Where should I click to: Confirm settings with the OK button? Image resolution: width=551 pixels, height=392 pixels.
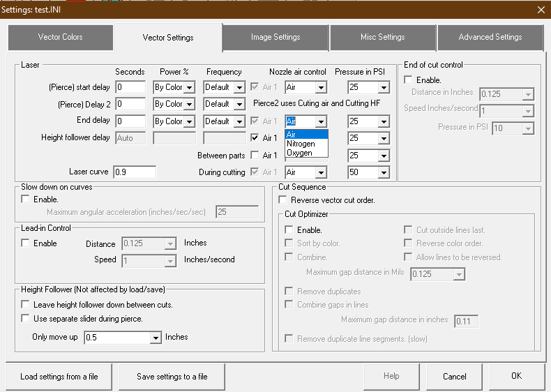point(517,376)
